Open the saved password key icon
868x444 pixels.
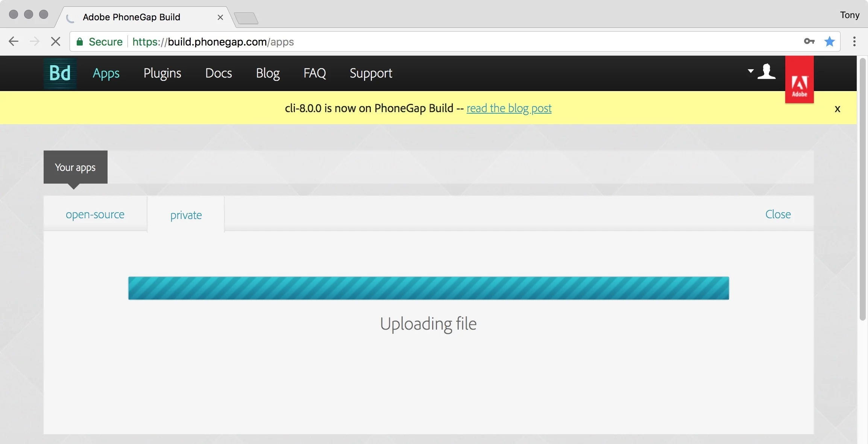point(809,41)
